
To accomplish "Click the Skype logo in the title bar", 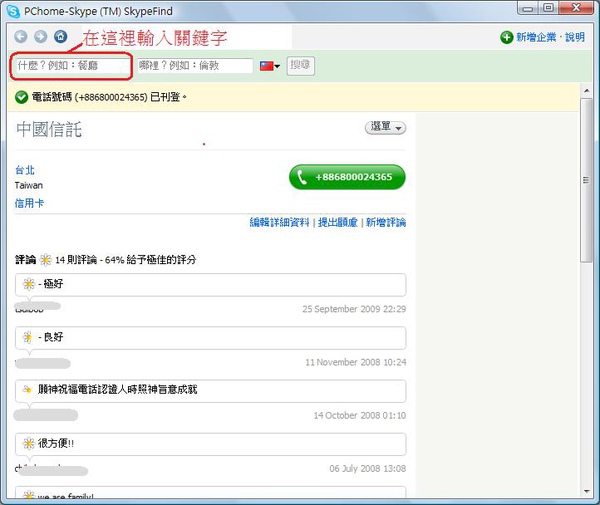I will pyautogui.click(x=13, y=11).
